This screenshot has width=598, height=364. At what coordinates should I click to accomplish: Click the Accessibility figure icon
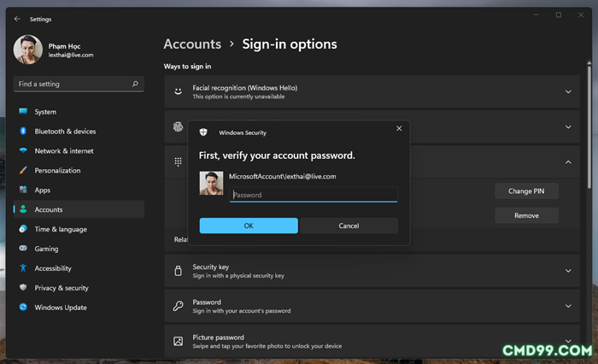coord(23,267)
